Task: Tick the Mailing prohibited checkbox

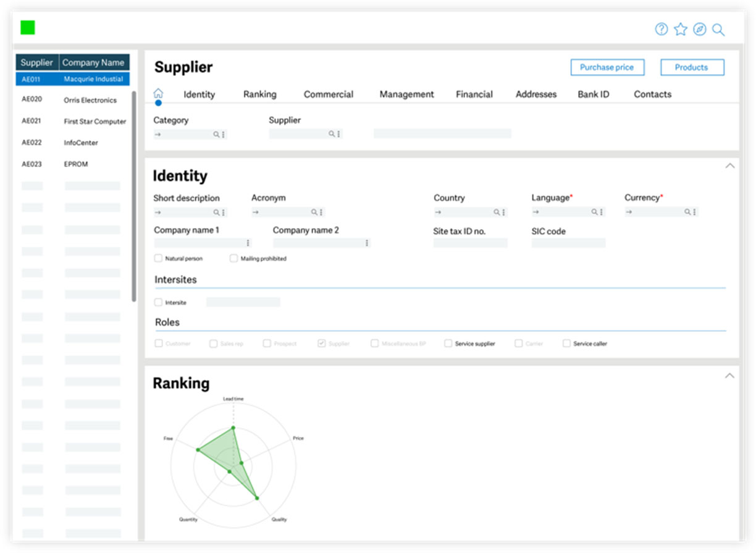Action: coord(233,258)
